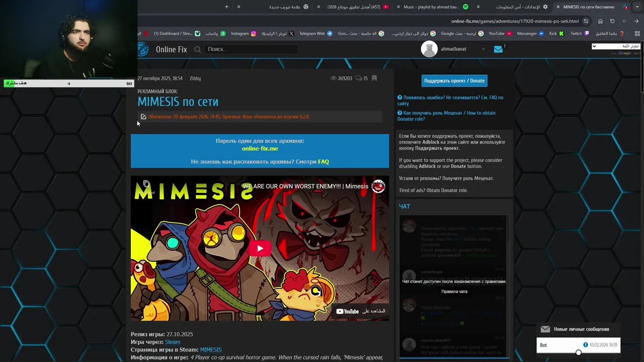The height and width of the screenshot is (362, 644).
Task: Reload the page with the refresh icon
Action: point(612,21)
